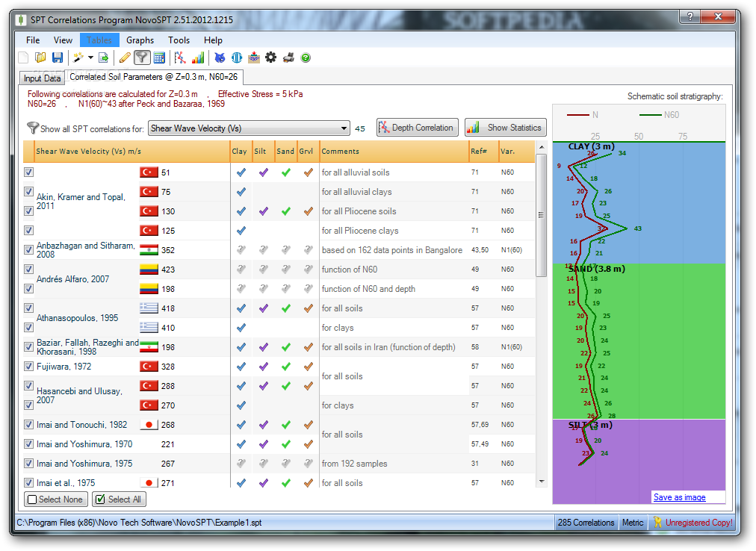Open the Help menu
This screenshot has height=551, width=756.
tap(213, 40)
